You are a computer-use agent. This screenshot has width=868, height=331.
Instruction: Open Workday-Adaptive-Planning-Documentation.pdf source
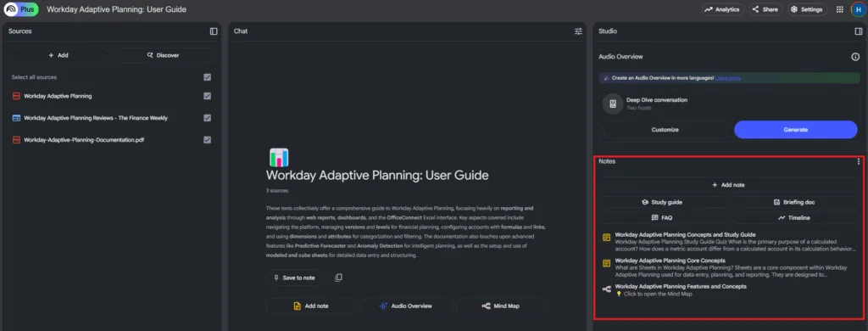tap(84, 140)
